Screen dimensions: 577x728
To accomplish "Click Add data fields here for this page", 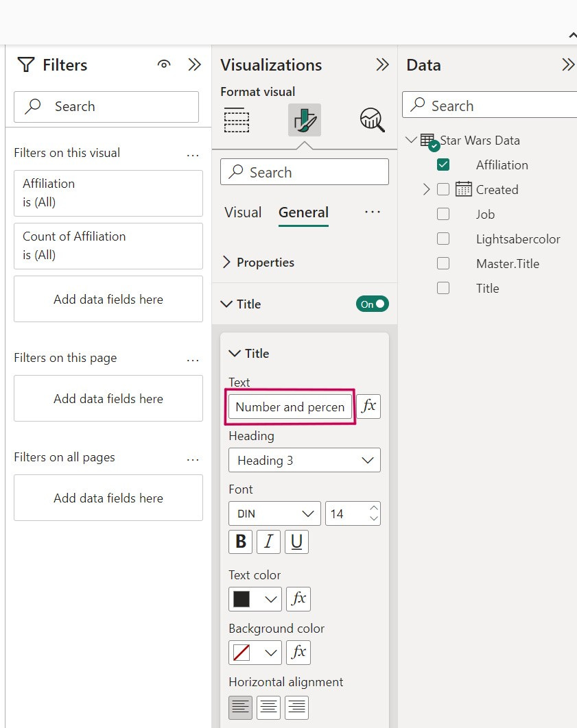I will [x=108, y=398].
